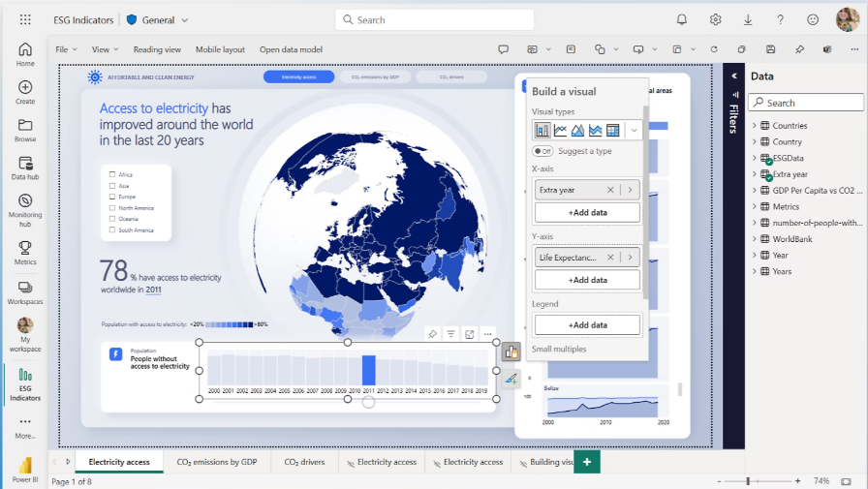The height and width of the screenshot is (489, 868).
Task: Open the comments speech bubble icon
Action: coord(503,49)
